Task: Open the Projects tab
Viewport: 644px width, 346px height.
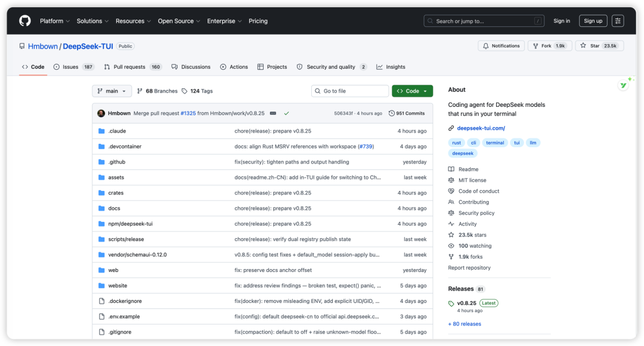Action: pos(273,67)
